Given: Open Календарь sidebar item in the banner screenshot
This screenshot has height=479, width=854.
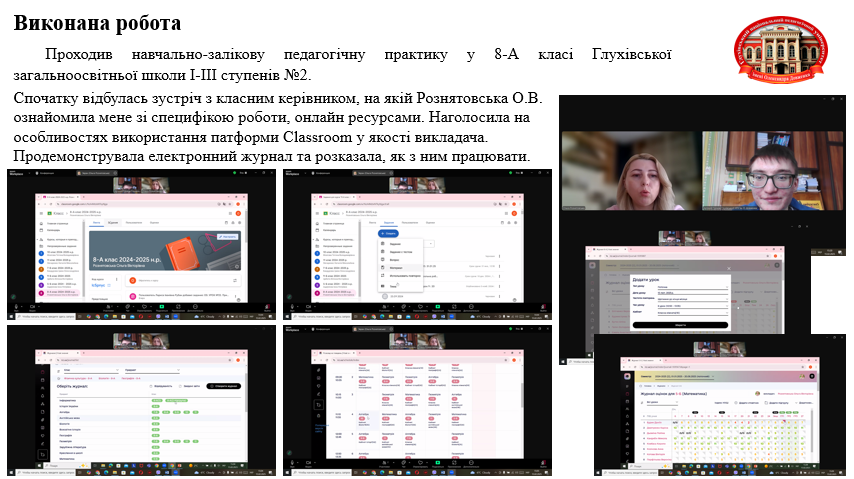Looking at the screenshot, I should [x=53, y=230].
